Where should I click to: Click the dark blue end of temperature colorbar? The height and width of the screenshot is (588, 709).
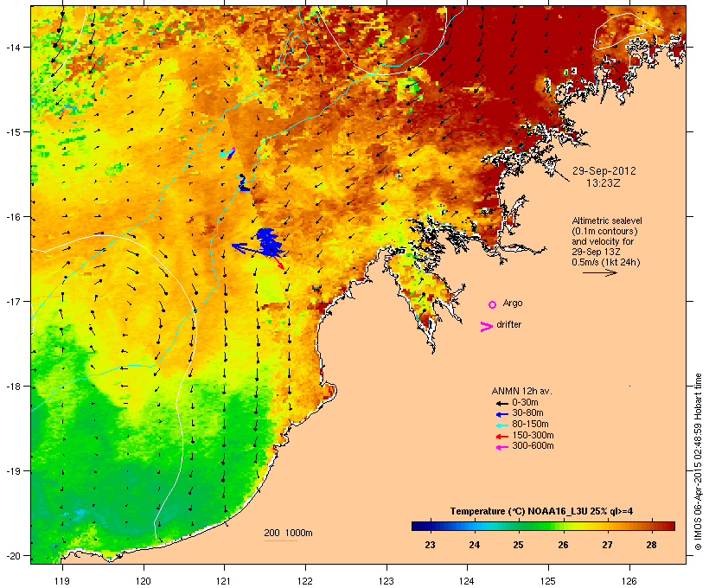pos(420,526)
